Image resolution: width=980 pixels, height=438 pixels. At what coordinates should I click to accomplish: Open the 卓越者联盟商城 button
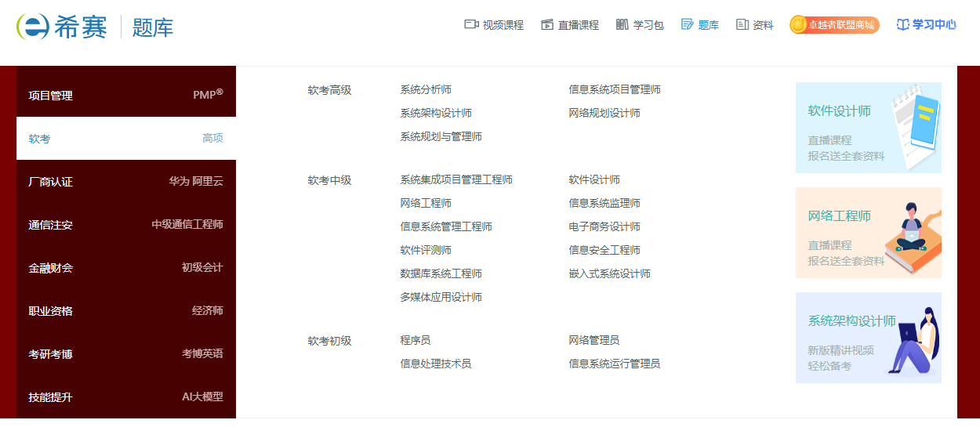pos(834,25)
